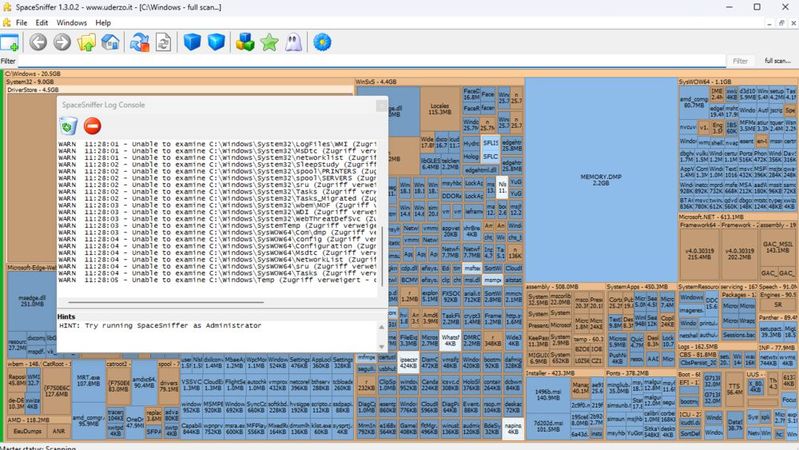Toggle the green star tagged-files icon
Viewport: 799px width, 450px height.
(x=268, y=42)
